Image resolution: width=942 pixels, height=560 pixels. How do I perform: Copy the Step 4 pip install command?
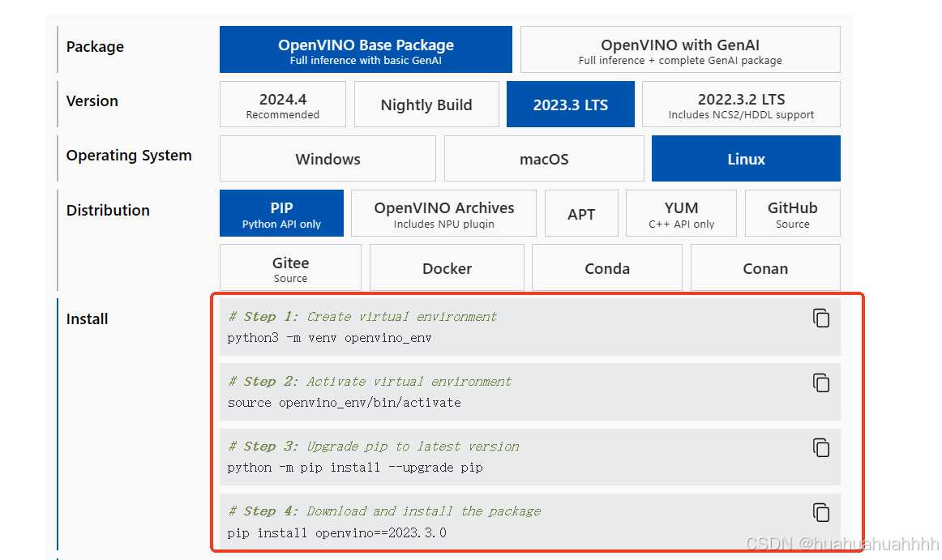[820, 512]
